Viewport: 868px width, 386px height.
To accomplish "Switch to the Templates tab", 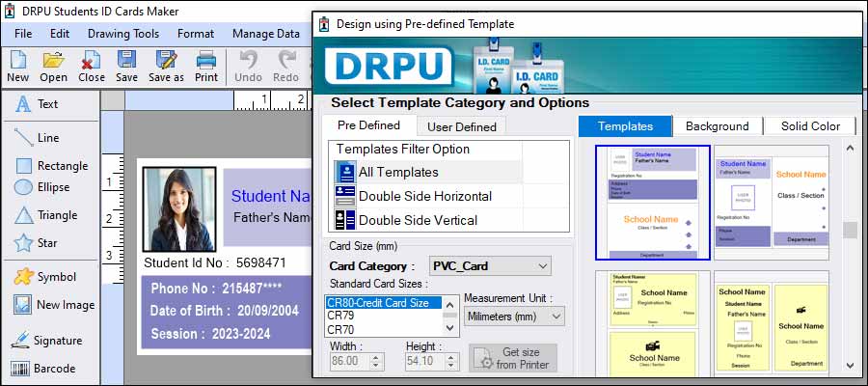I will tap(626, 126).
